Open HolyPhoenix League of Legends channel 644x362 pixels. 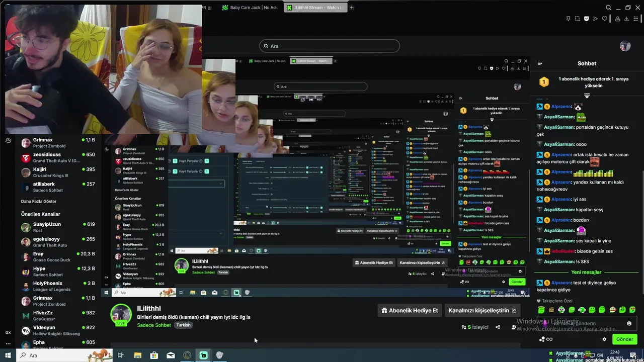point(58,286)
